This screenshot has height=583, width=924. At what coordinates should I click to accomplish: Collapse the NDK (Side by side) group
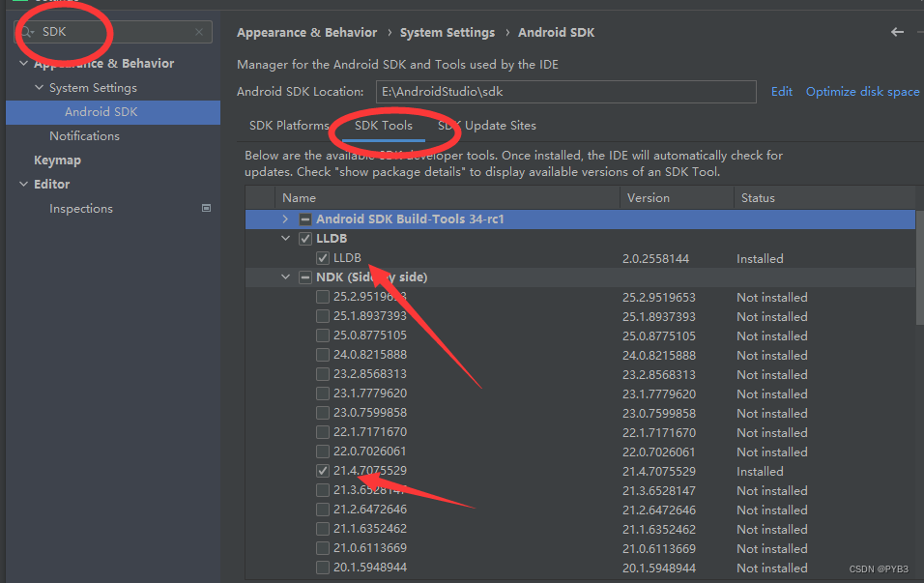285,277
